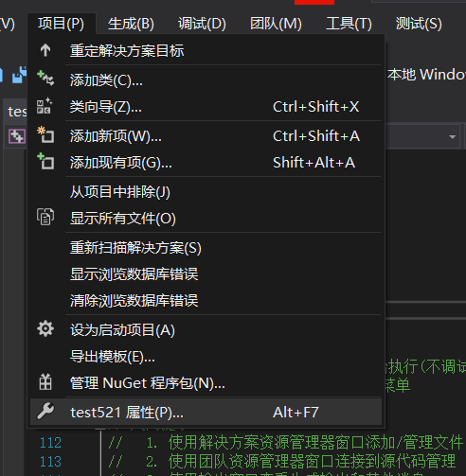
Task: Open test521 属性(P)... properties
Action: [x=206, y=412]
